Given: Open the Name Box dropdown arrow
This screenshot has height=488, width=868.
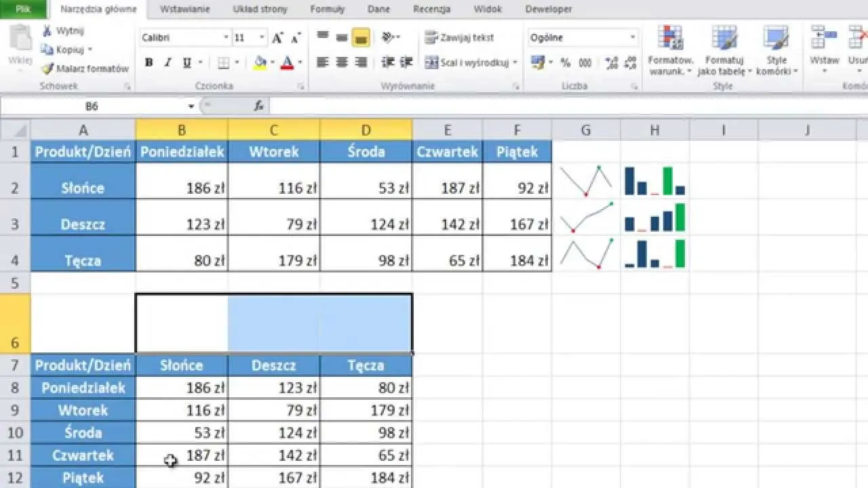Looking at the screenshot, I should [191, 106].
